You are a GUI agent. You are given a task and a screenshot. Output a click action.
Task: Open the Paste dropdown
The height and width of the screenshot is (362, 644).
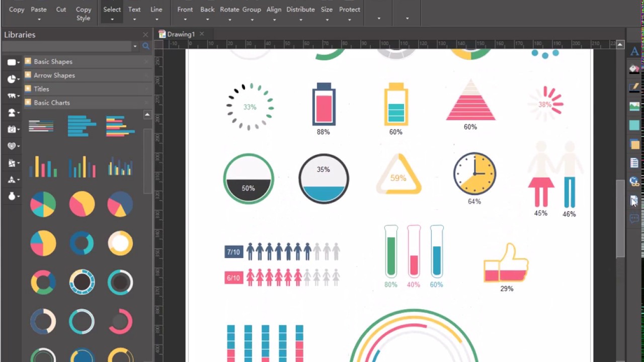[x=39, y=19]
